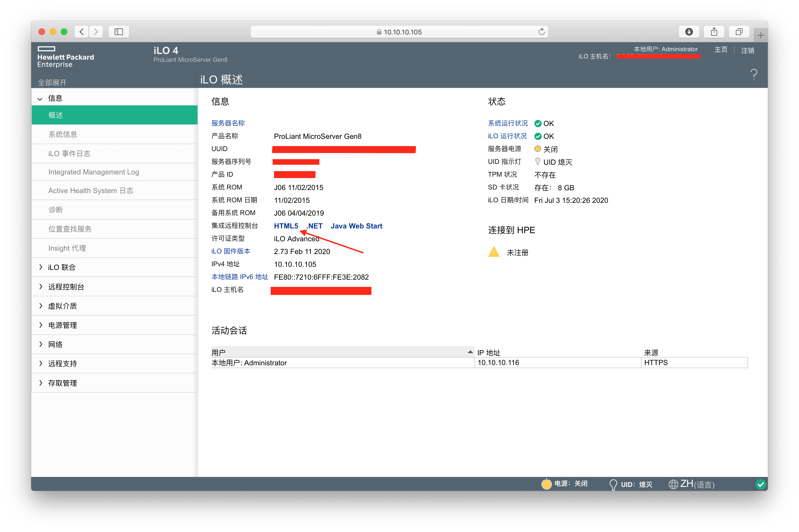Click the iLO health OK check icon
Viewport: 799px width, 532px height.
[537, 136]
